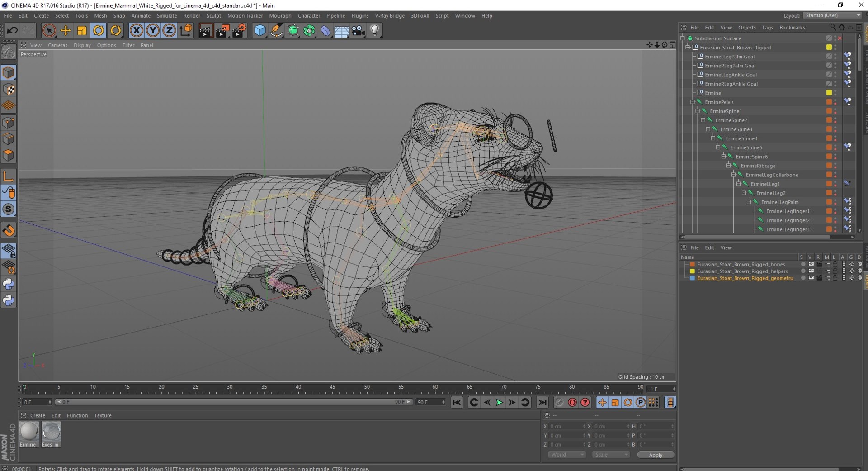Select the Rotate tool

click(x=99, y=30)
